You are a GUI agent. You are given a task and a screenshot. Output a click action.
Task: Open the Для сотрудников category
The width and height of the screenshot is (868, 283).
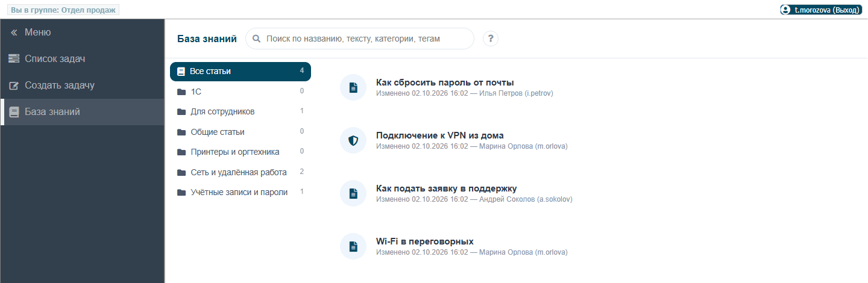click(241, 111)
